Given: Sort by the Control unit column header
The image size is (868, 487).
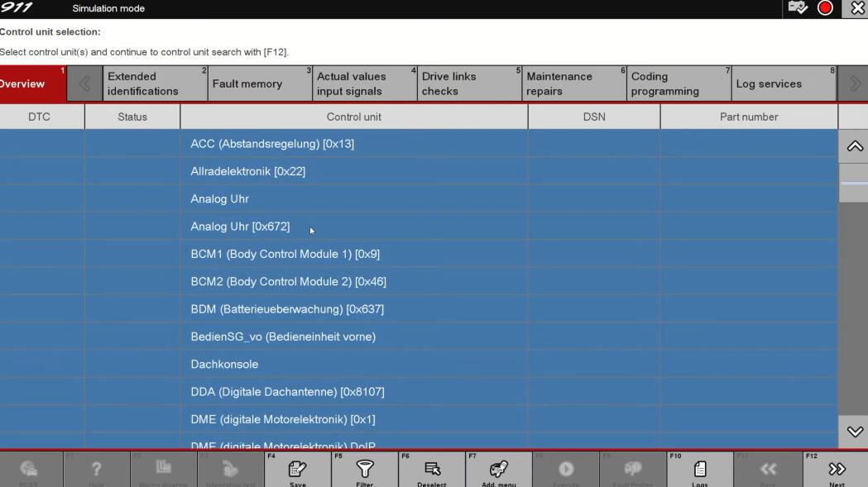Looking at the screenshot, I should coord(353,117).
